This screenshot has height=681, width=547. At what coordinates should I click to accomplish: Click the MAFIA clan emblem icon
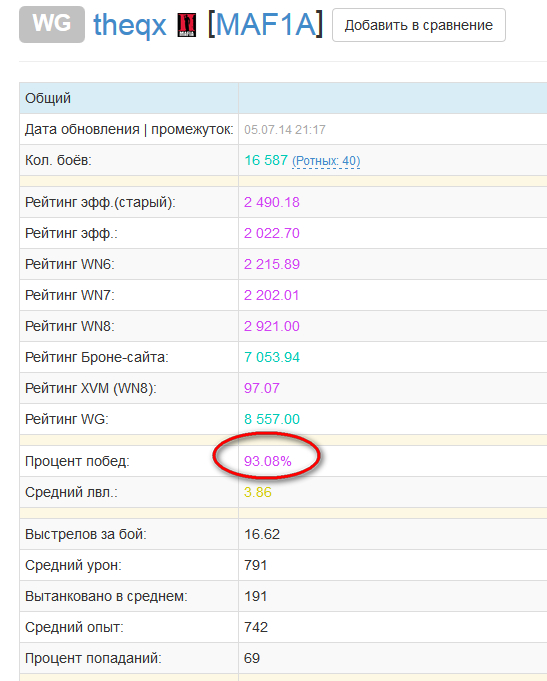[x=187, y=25]
